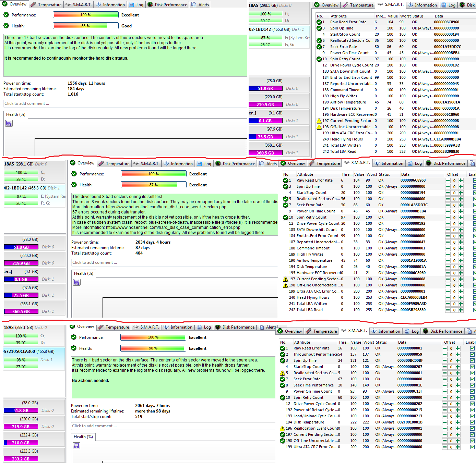Click warning icon on Off-Line Uncorrectable, middle table

285,285
